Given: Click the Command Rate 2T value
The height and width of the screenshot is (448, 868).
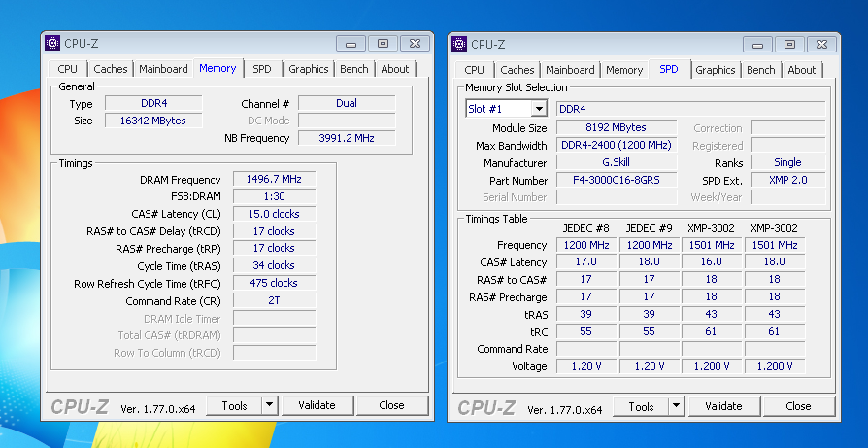Looking at the screenshot, I should 274,300.
